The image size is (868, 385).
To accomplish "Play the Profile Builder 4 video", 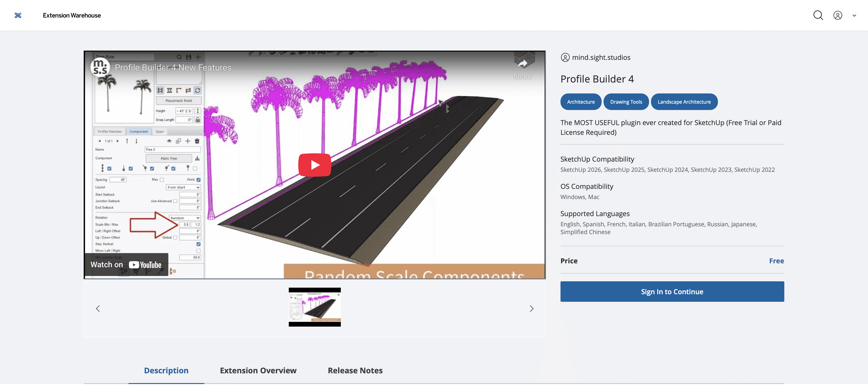I will click(x=314, y=165).
